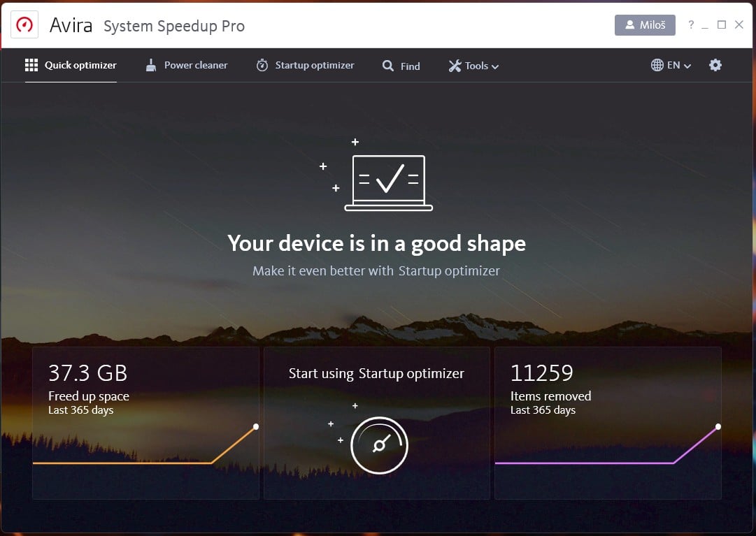756x536 pixels.
Task: Expand the Tools dropdown menu
Action: (x=473, y=66)
